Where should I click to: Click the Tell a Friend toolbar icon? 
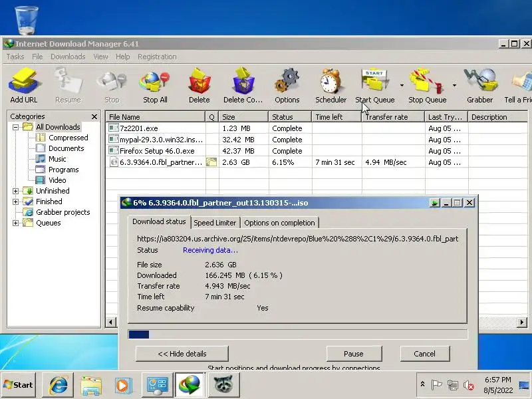click(518, 85)
